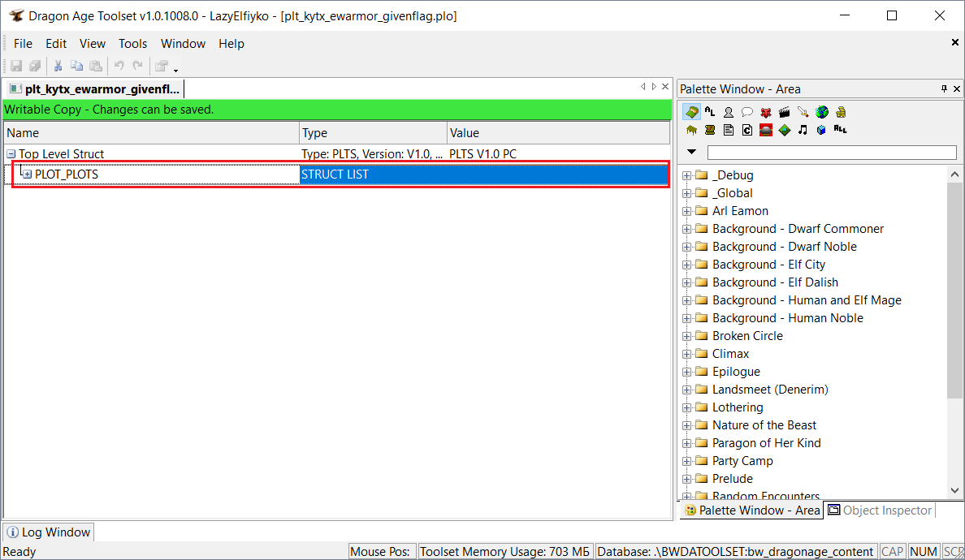Close the open document tab with X
The width and height of the screenshot is (965, 560).
[x=665, y=87]
